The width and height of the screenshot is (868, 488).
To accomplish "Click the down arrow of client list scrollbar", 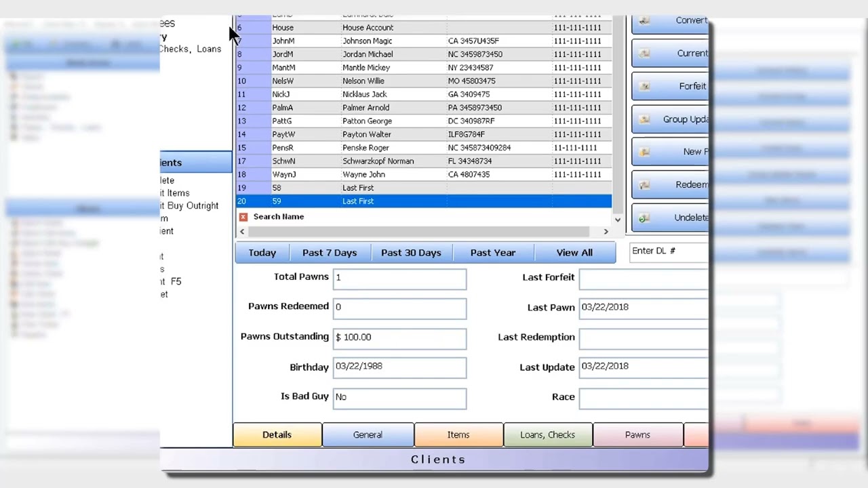I will 617,220.
